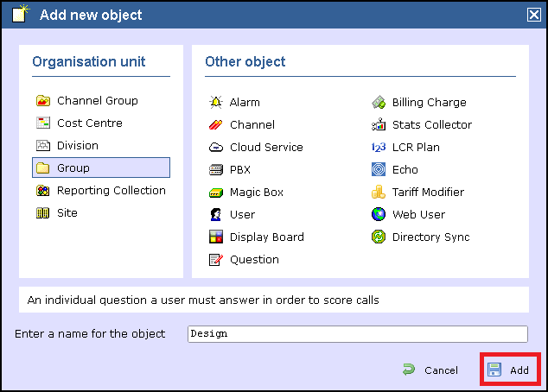Click the Cloud Service icon
The width and height of the screenshot is (548, 392).
point(215,148)
